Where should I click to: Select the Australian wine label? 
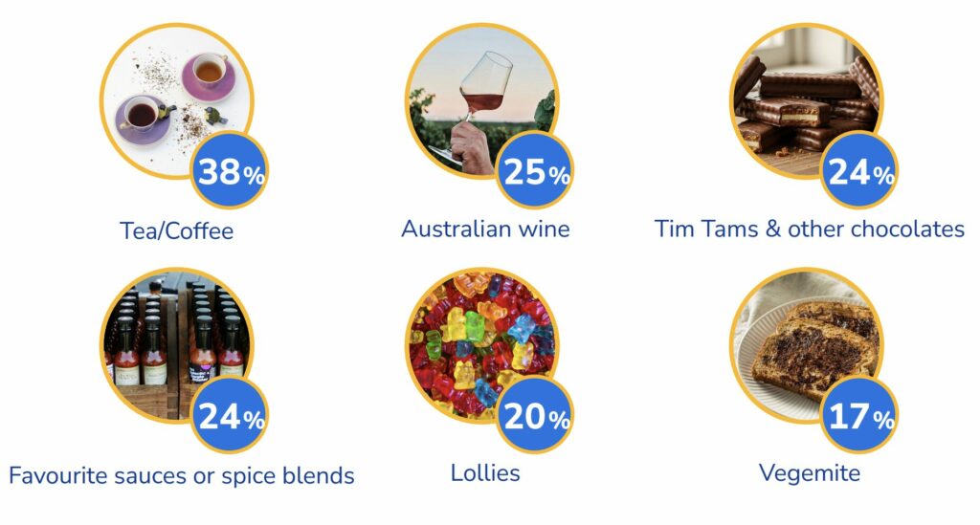click(485, 230)
